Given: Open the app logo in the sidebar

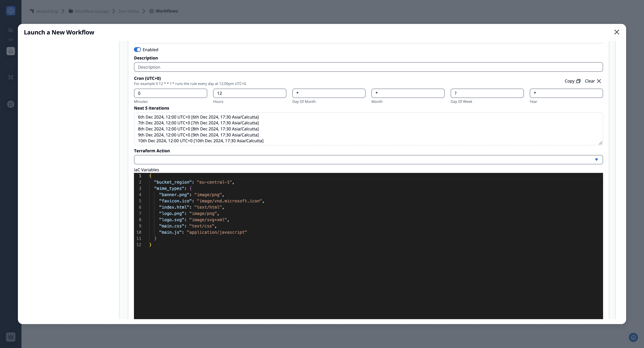Looking at the screenshot, I should click(x=11, y=11).
